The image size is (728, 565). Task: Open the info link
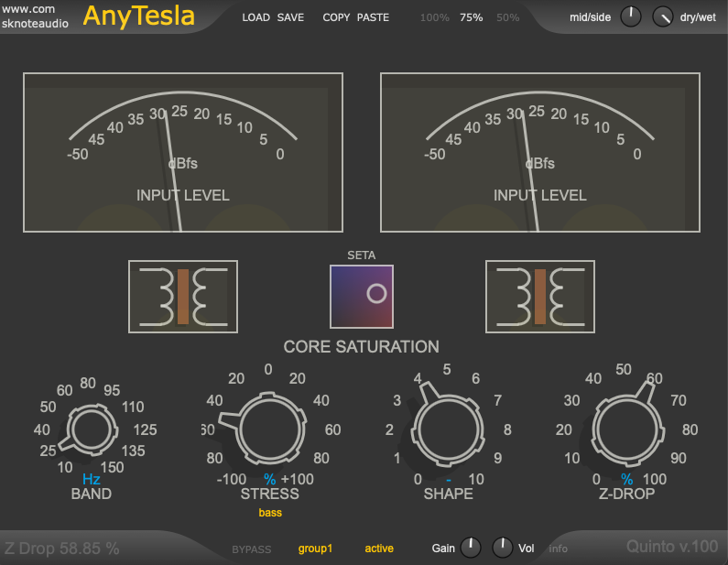point(558,549)
